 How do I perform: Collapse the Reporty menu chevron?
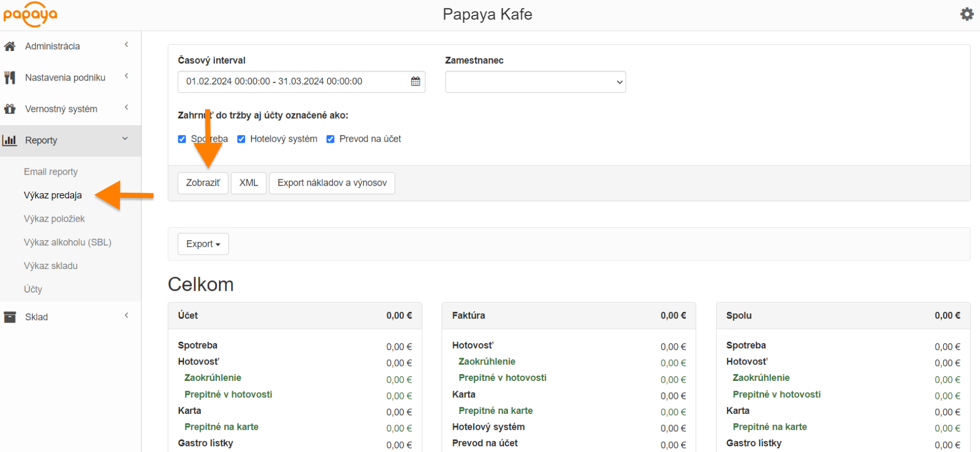(125, 139)
